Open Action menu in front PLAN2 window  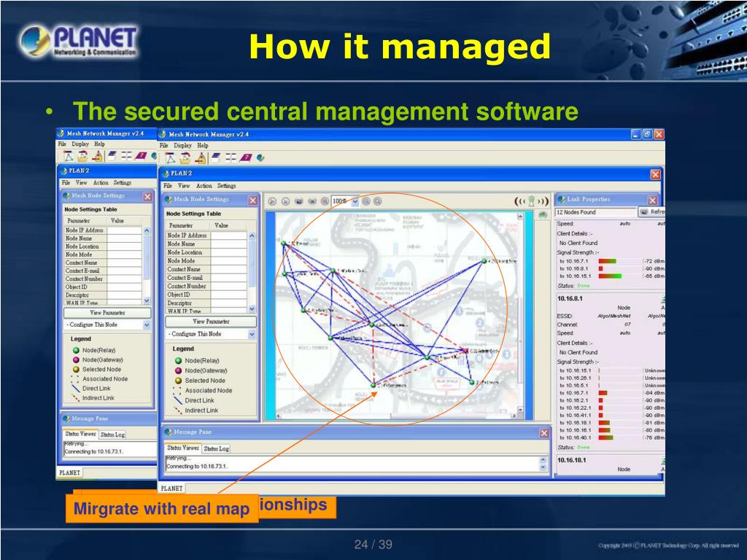coord(204,186)
